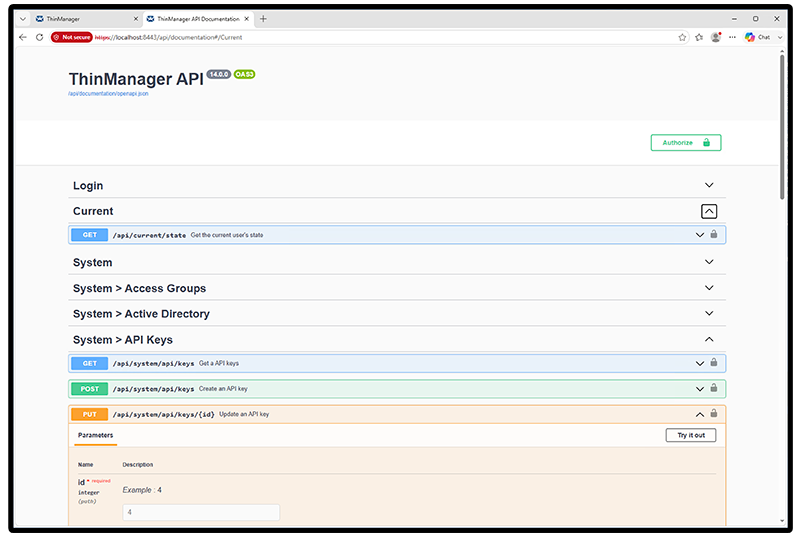Open the browser profile avatar
The height and width of the screenshot is (537, 800).
click(x=716, y=37)
